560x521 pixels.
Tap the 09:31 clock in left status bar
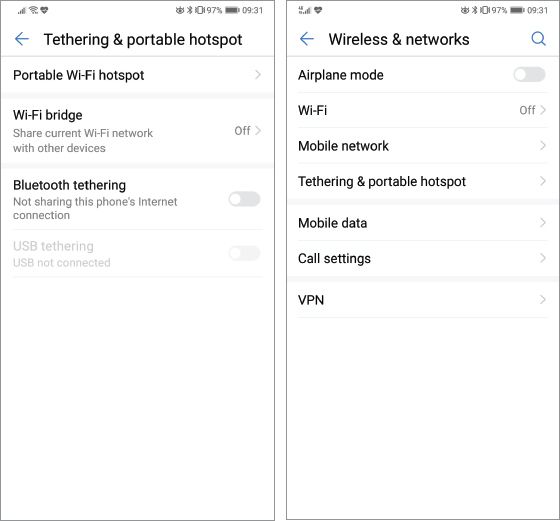(x=252, y=10)
